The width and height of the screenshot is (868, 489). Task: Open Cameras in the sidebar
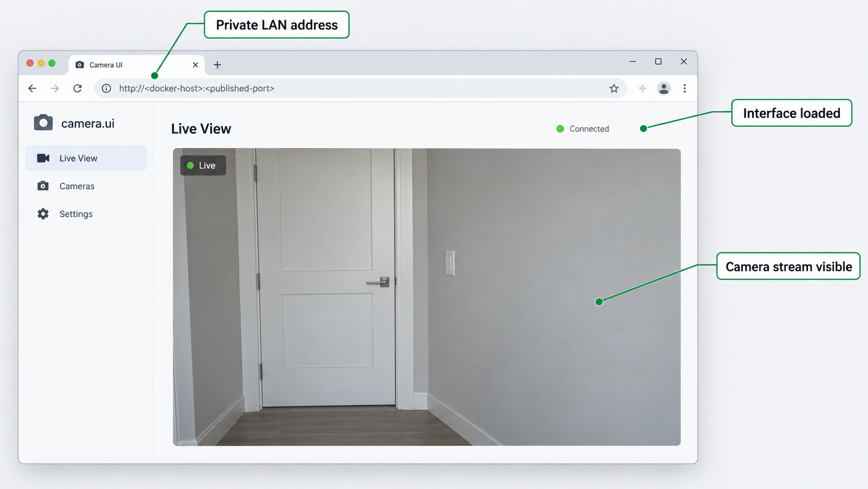86,186
